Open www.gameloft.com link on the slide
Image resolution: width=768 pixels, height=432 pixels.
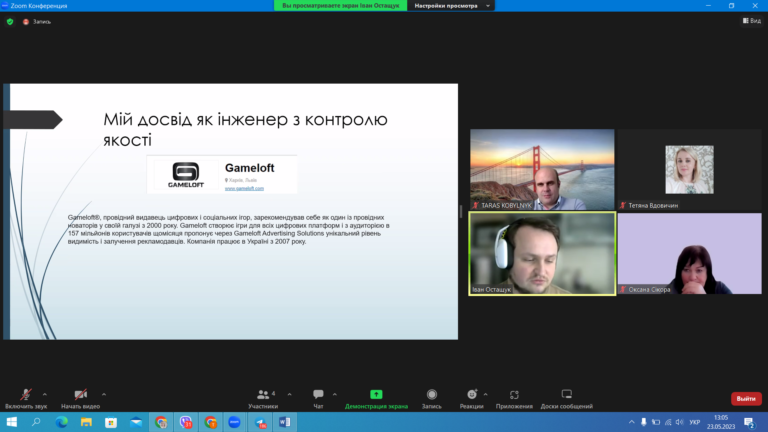pos(244,188)
